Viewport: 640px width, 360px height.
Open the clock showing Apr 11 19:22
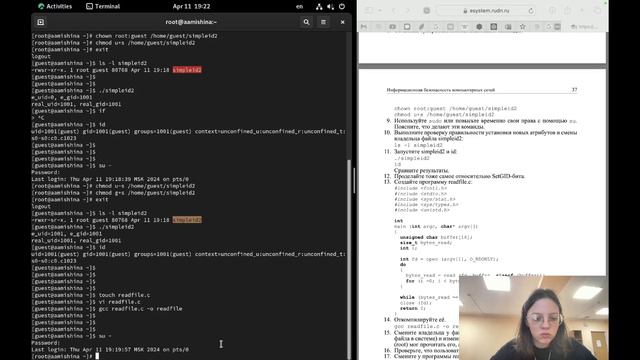click(x=191, y=6)
